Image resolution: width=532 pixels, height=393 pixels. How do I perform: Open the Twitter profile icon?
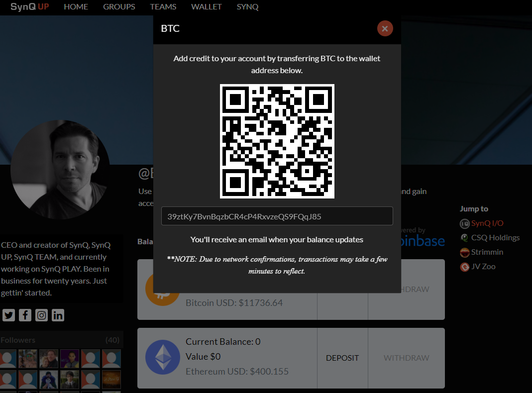point(9,315)
